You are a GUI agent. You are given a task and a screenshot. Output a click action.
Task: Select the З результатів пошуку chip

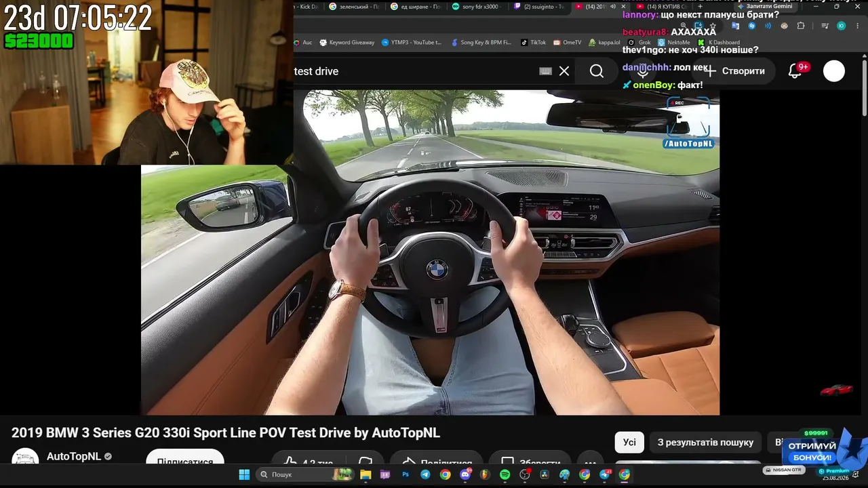pyautogui.click(x=705, y=443)
